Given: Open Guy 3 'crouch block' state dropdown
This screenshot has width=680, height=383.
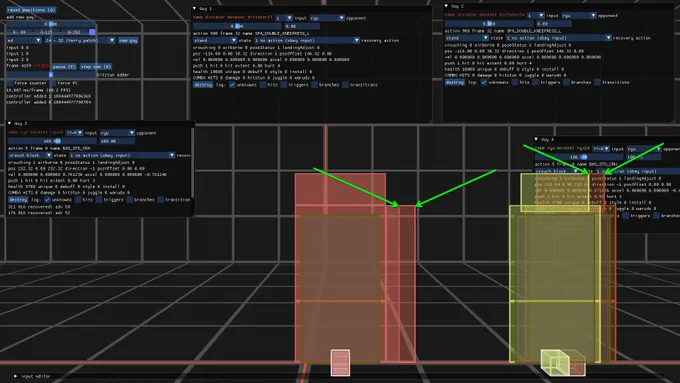Looking at the screenshot, I should pos(30,155).
